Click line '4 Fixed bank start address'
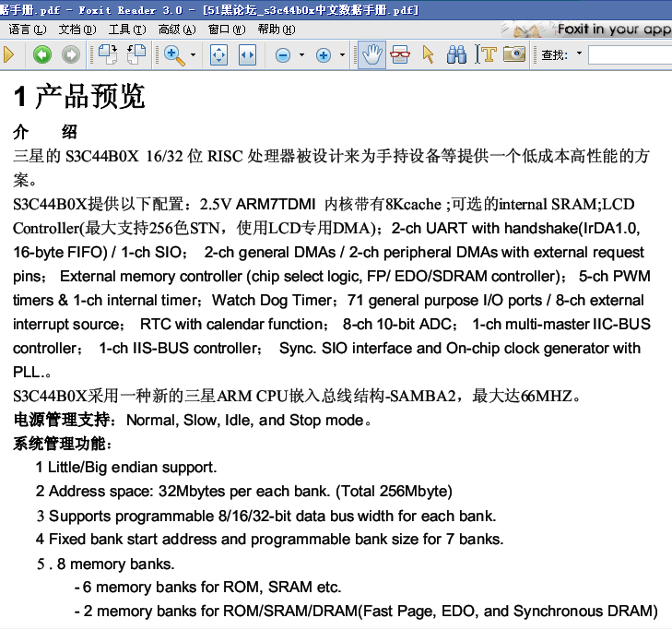Image resolution: width=672 pixels, height=630 pixels. [x=269, y=540]
